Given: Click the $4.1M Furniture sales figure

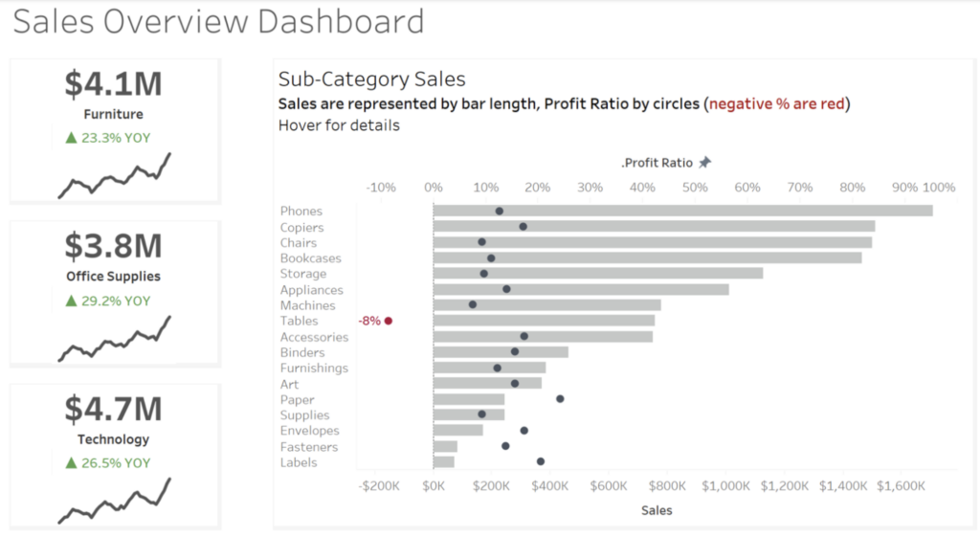Looking at the screenshot, I should tap(114, 84).
